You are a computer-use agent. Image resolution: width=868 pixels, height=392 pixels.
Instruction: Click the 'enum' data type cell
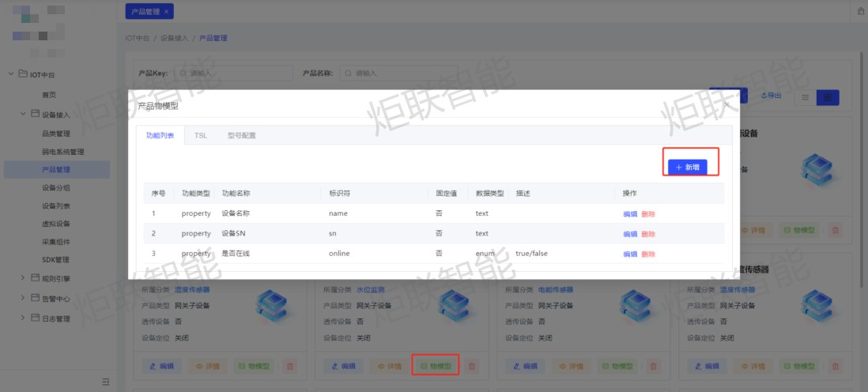pyautogui.click(x=485, y=254)
